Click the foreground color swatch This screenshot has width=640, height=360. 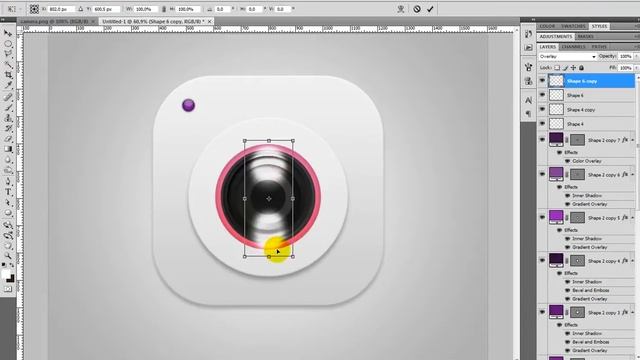[6, 274]
